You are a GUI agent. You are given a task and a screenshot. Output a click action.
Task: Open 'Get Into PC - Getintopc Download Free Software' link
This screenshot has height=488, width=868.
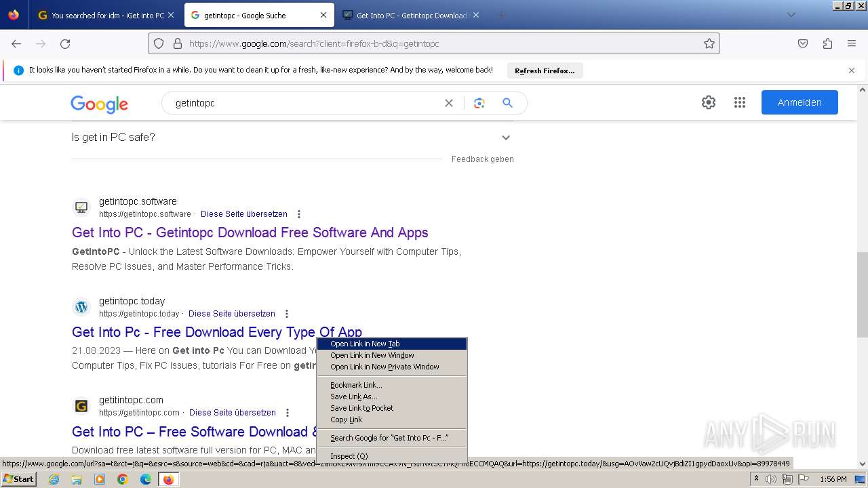(x=250, y=232)
